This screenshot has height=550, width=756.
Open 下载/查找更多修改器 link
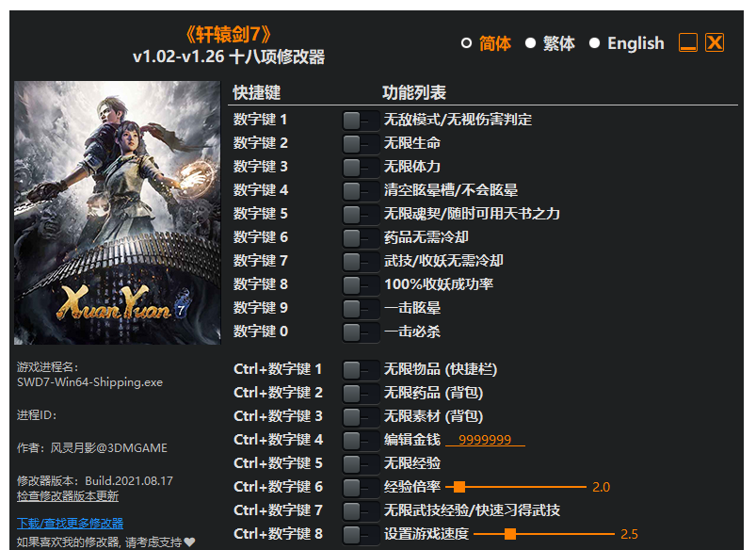(70, 523)
